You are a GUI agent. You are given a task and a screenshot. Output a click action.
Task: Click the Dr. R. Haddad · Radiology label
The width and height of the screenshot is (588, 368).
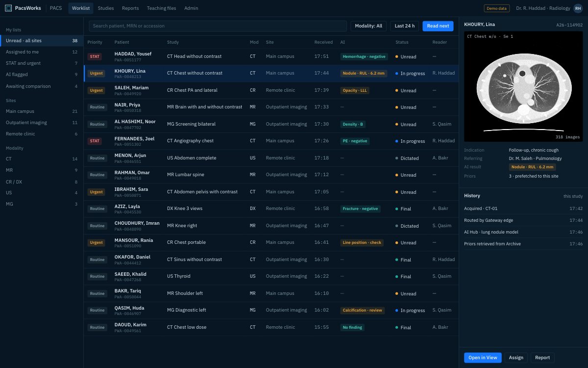pyautogui.click(x=543, y=8)
